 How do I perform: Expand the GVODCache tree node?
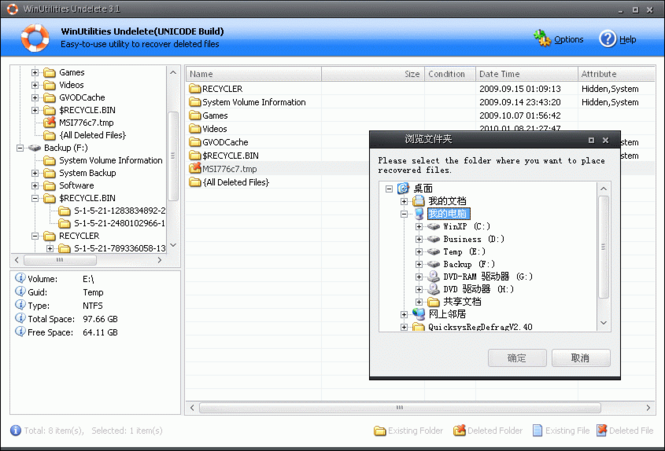[x=35, y=98]
